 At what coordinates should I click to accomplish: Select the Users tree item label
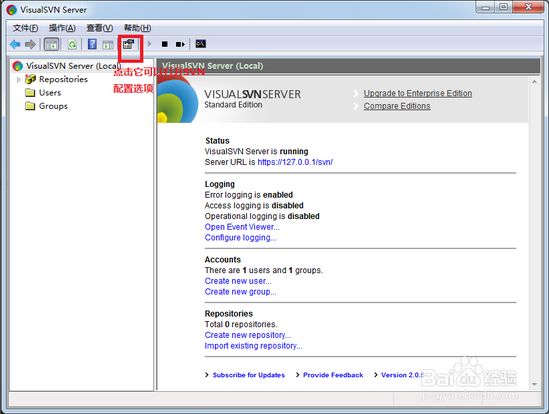click(50, 93)
